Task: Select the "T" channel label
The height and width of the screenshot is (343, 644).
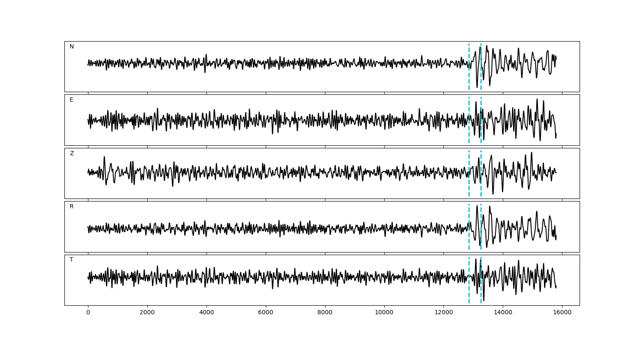Action: pos(71,260)
